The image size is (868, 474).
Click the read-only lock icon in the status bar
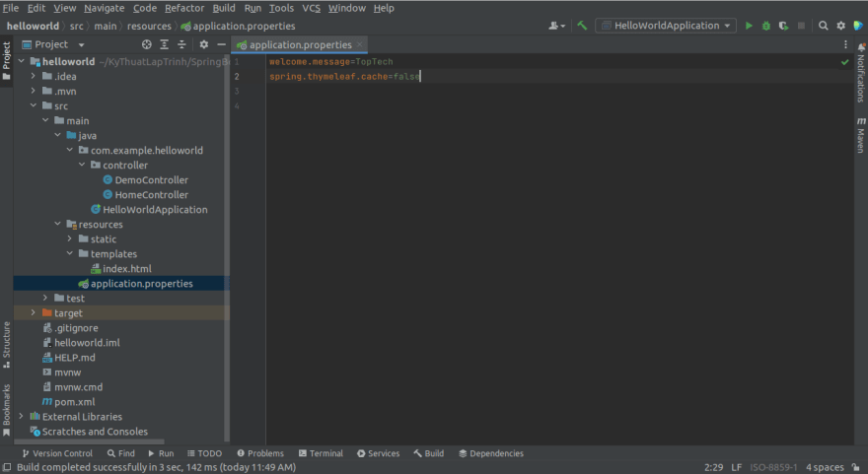click(x=856, y=467)
